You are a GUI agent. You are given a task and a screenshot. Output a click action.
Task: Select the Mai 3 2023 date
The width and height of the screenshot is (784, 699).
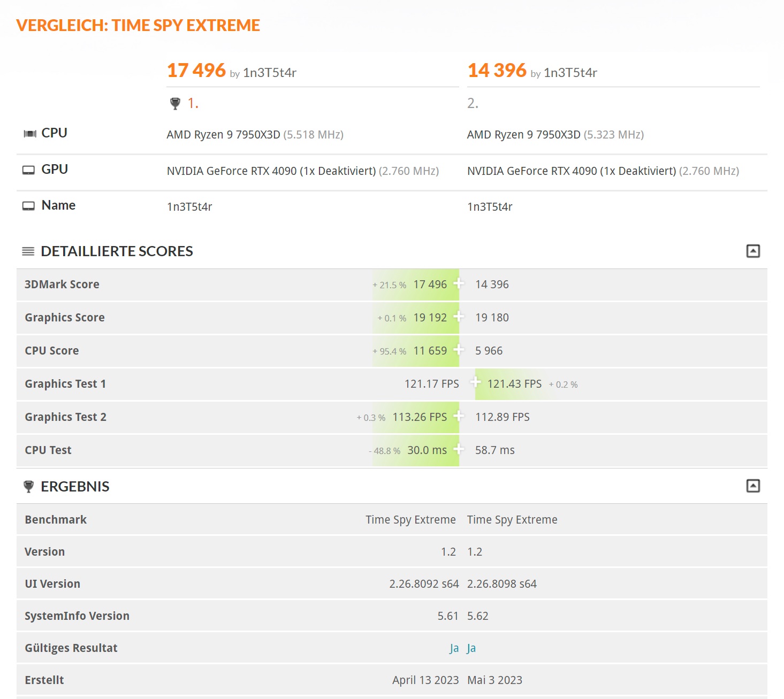[x=495, y=680]
